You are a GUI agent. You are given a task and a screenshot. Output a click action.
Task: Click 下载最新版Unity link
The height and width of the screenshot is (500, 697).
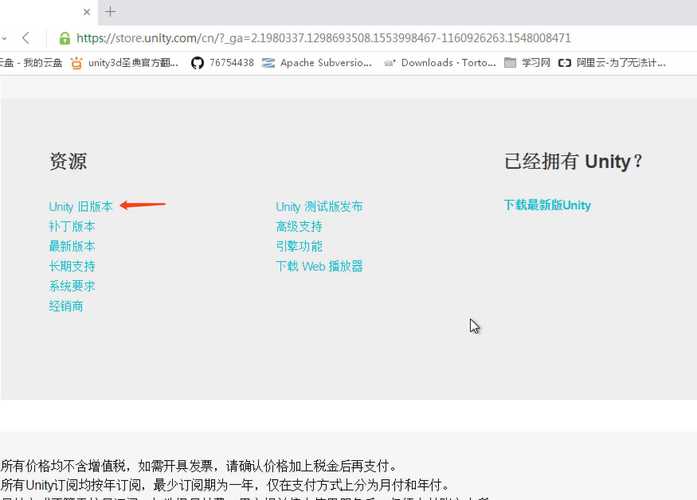point(548,205)
